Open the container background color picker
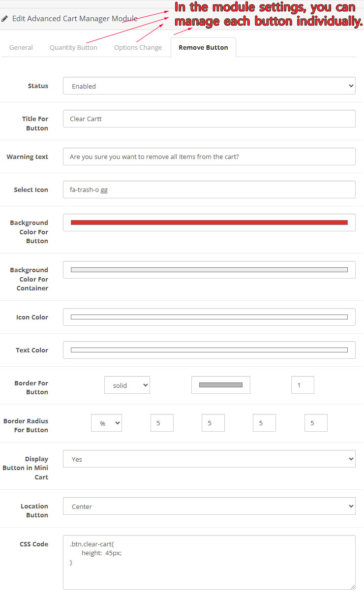Image resolution: width=364 pixels, height=601 pixels. click(209, 270)
